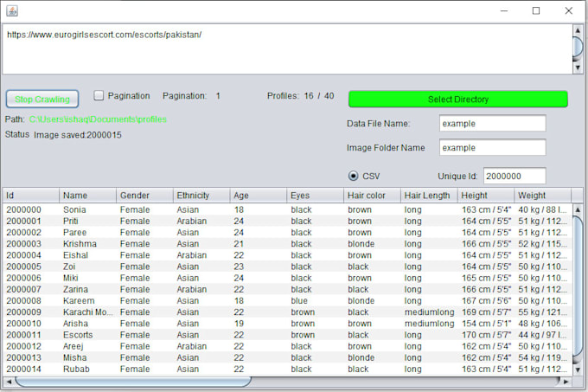The image size is (588, 392).
Task: Click the blue eyes cell in Kareem row
Action: pos(316,300)
